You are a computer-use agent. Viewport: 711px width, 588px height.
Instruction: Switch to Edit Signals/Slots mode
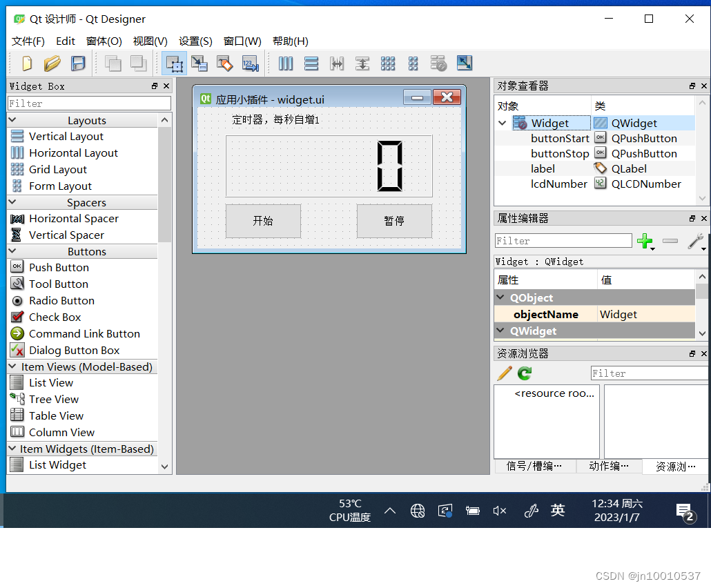(200, 63)
